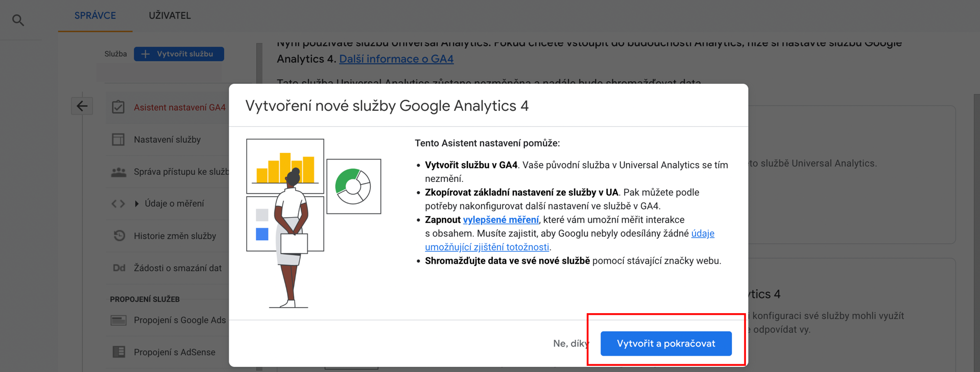Click the Historie změn služby history icon
The image size is (980, 372).
click(119, 236)
